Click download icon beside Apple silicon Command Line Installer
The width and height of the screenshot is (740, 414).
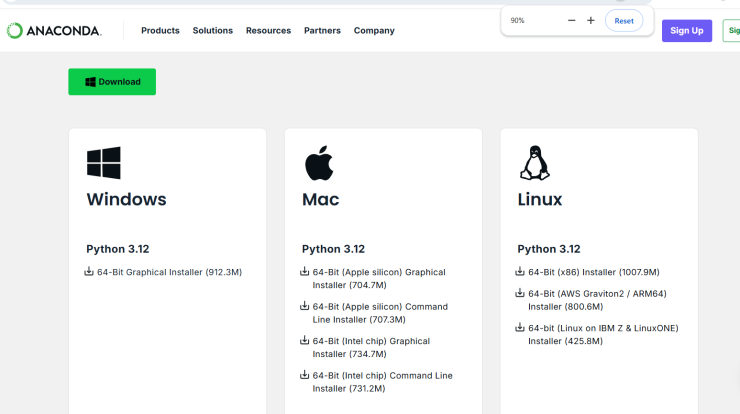pyautogui.click(x=304, y=306)
